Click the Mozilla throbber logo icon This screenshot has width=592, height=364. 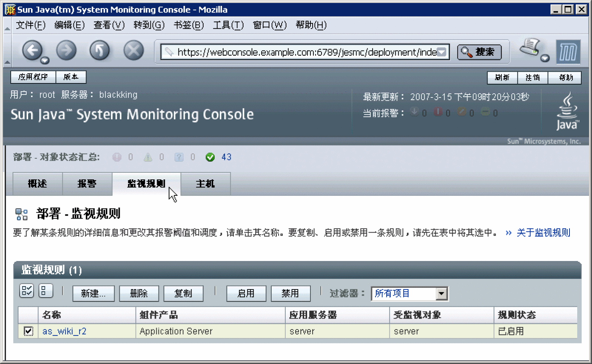(x=568, y=52)
